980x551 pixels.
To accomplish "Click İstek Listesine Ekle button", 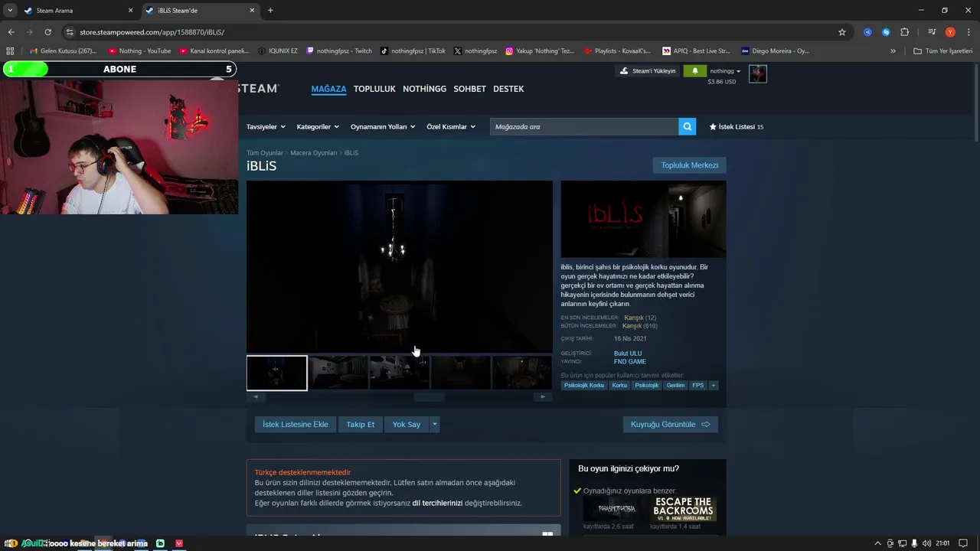I will [x=296, y=425].
